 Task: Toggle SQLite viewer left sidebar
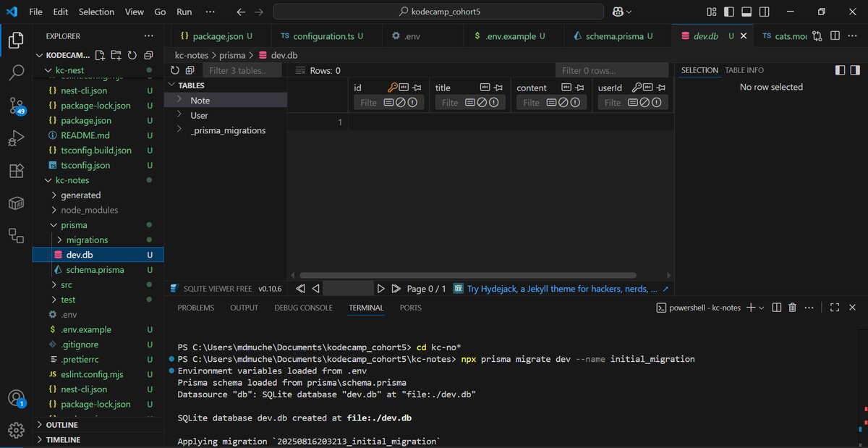pyautogui.click(x=841, y=70)
